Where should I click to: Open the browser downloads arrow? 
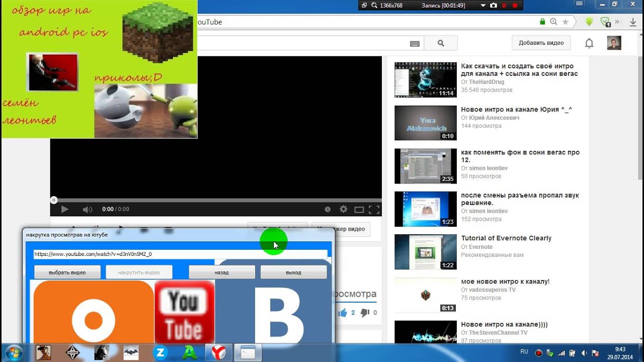tap(632, 22)
